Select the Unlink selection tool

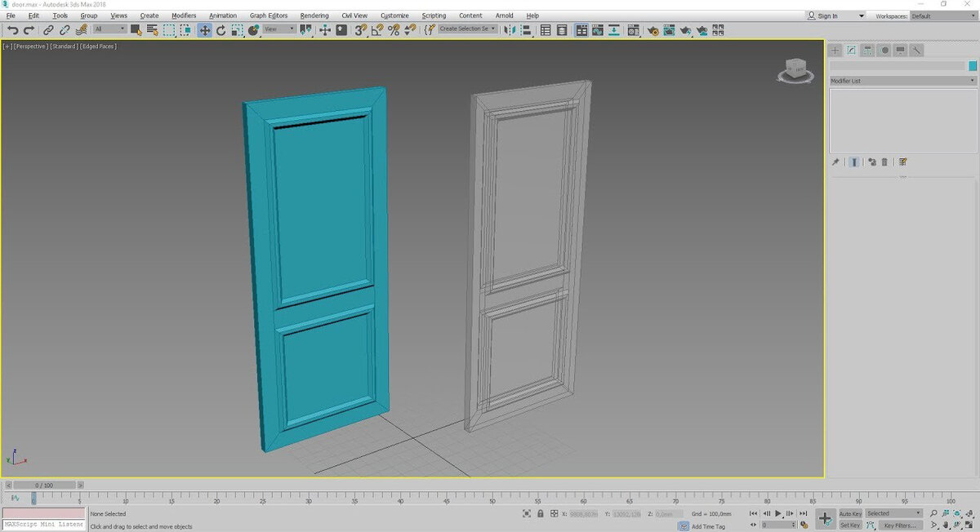click(65, 29)
